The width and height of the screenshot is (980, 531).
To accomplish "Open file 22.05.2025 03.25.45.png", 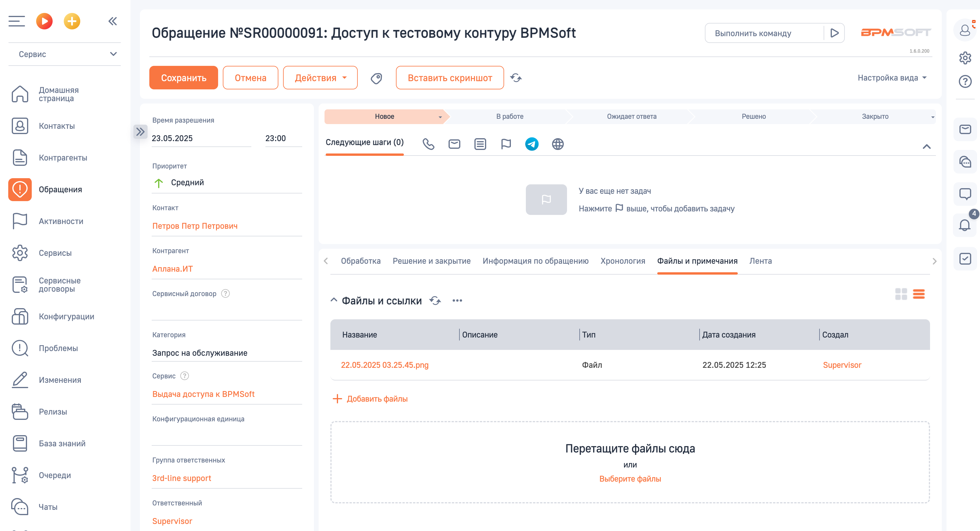I will (384, 365).
